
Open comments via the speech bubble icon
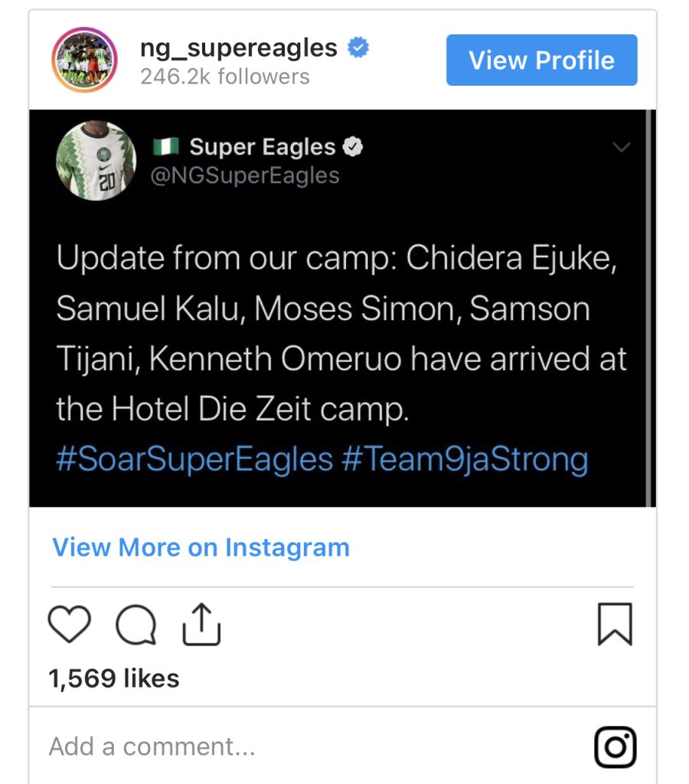[x=136, y=626]
